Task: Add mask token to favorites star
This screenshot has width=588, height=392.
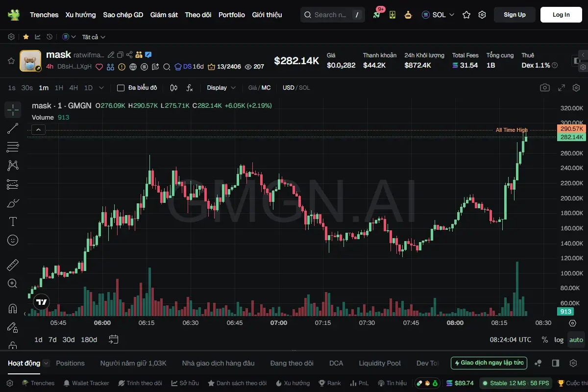Action: [x=11, y=61]
